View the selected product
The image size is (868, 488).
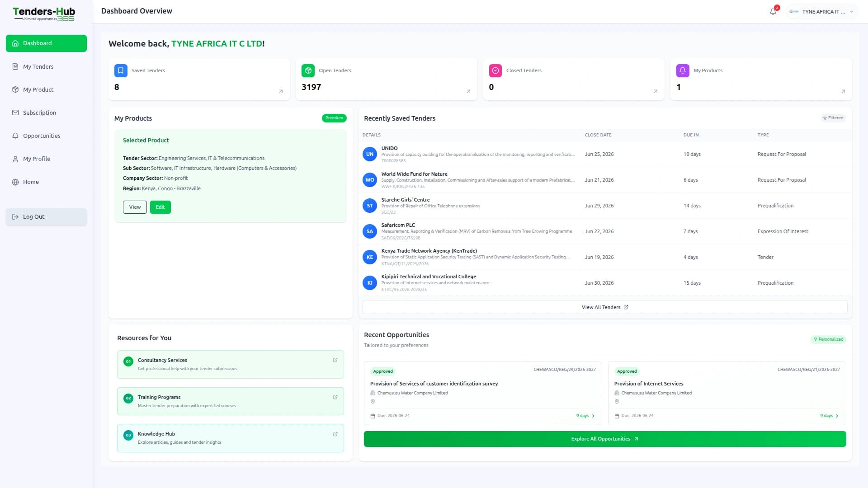135,207
